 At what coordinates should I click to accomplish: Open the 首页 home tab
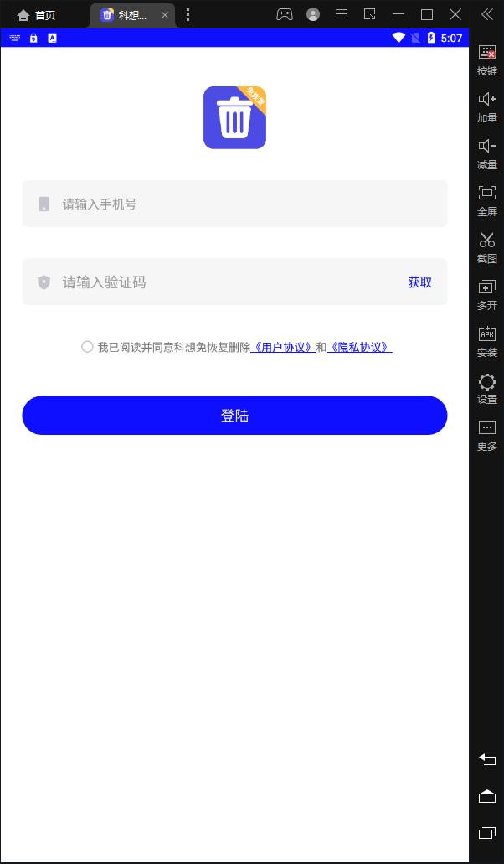pyautogui.click(x=36, y=15)
